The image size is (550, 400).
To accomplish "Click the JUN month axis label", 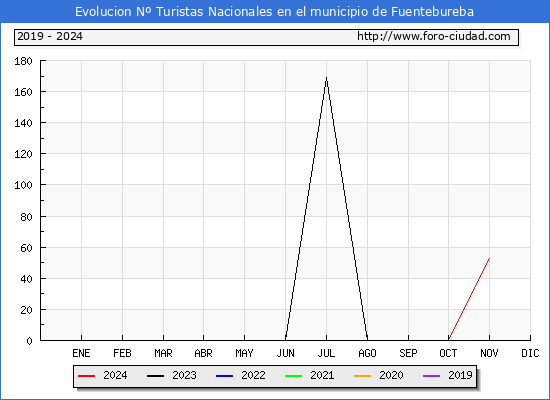I will tap(286, 353).
